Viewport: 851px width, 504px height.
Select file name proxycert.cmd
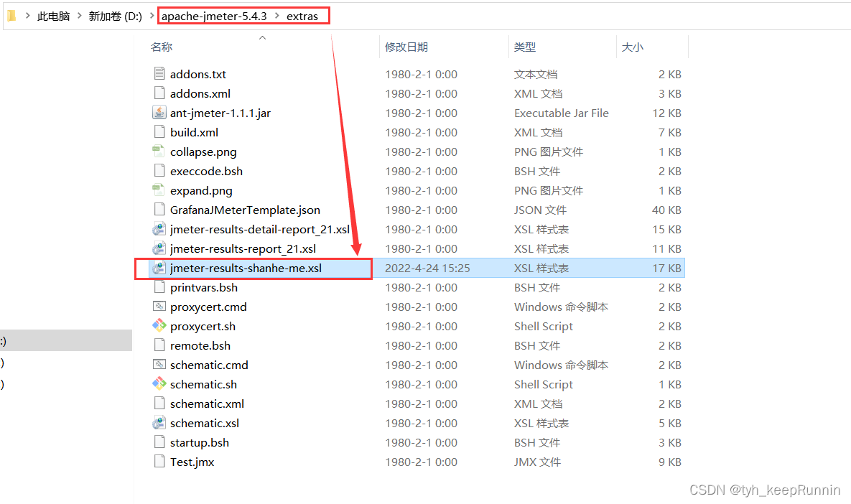pos(208,307)
